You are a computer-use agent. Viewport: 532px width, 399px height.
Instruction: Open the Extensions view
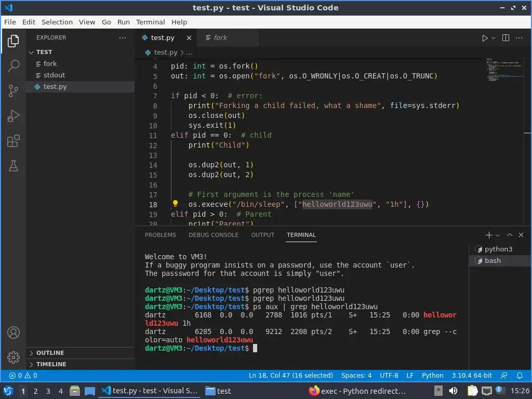[x=13, y=141]
